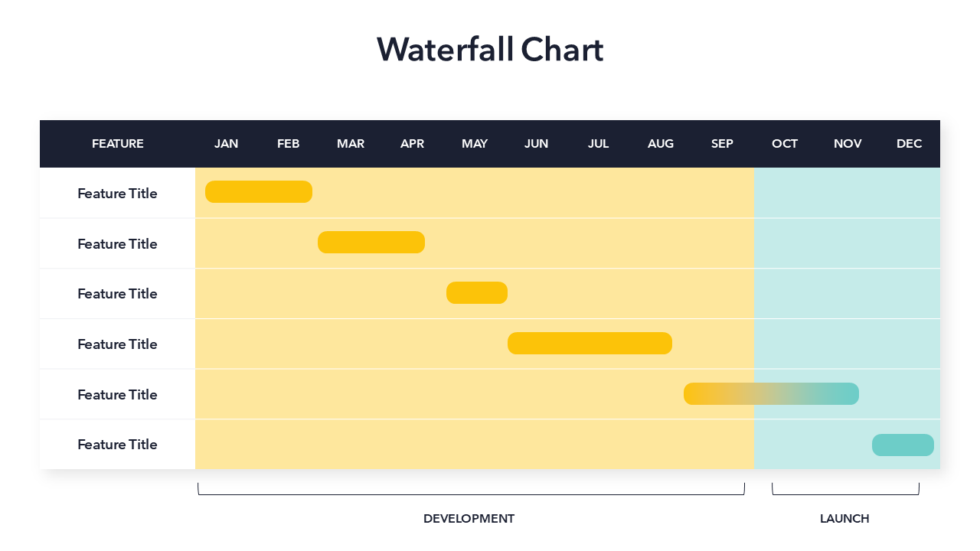Click the third Feature Title label
This screenshot has width=980, height=551.
tap(117, 294)
